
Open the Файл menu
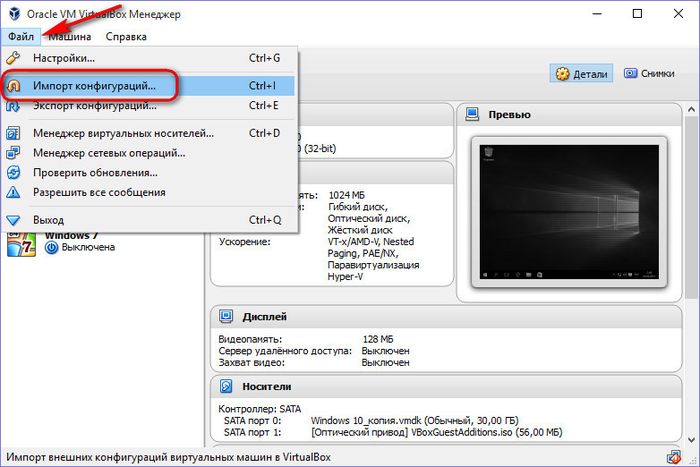tap(20, 37)
